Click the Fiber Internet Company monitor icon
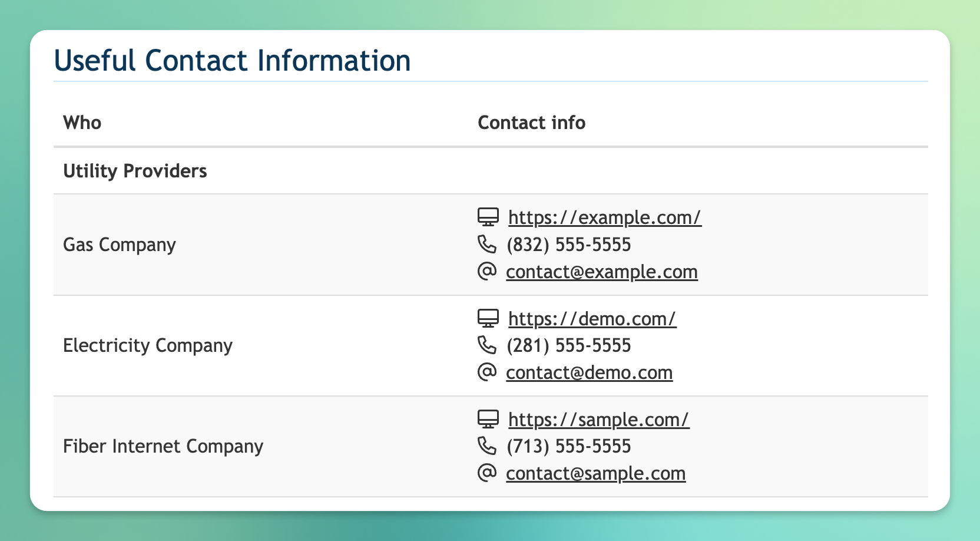The image size is (980, 541). pyautogui.click(x=488, y=419)
